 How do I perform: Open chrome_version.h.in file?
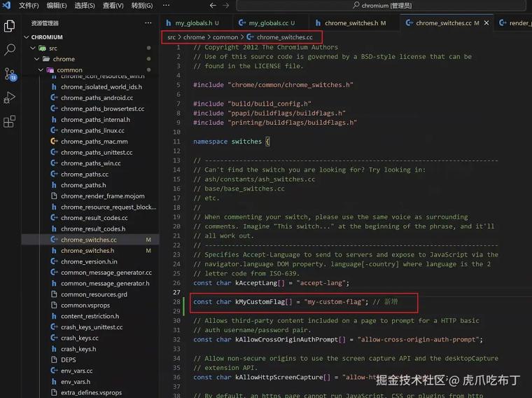(x=89, y=261)
